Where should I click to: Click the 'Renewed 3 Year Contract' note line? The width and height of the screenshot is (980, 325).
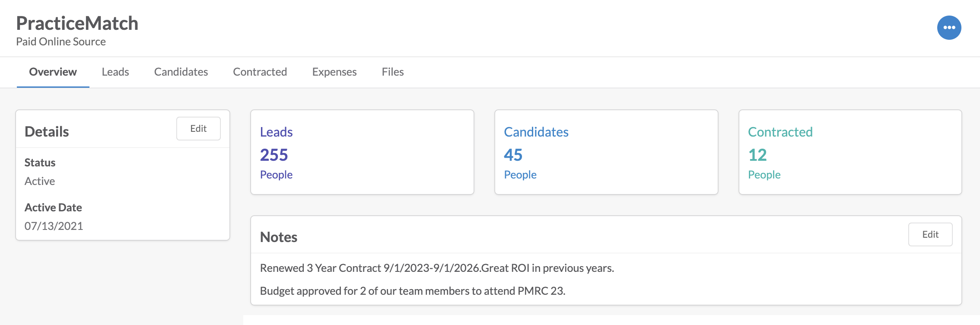[437, 268]
